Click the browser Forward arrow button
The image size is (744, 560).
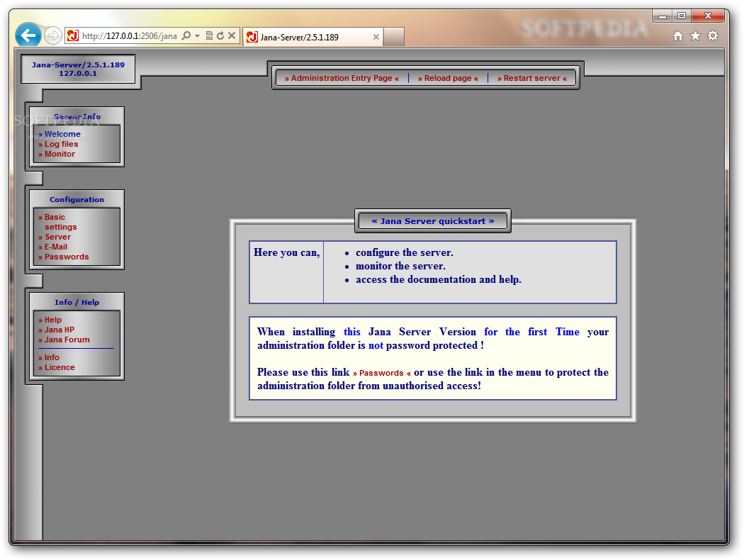[x=52, y=35]
